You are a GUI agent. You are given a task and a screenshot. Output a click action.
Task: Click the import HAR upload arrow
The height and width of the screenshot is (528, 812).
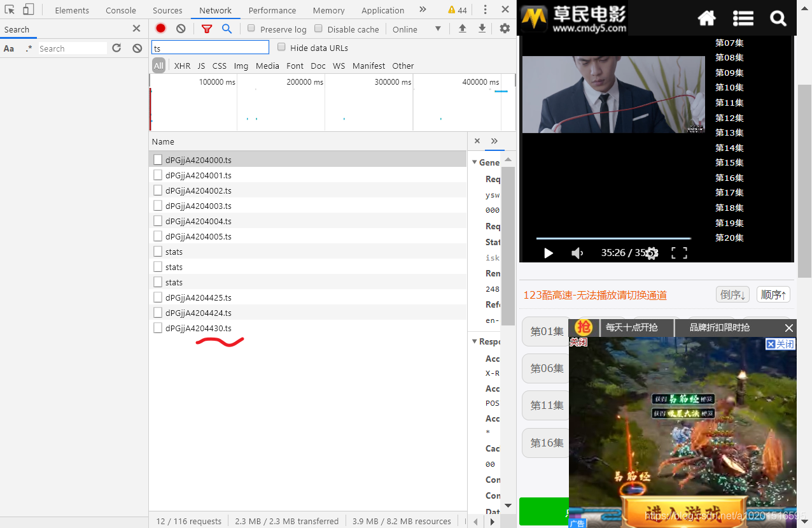(x=463, y=29)
